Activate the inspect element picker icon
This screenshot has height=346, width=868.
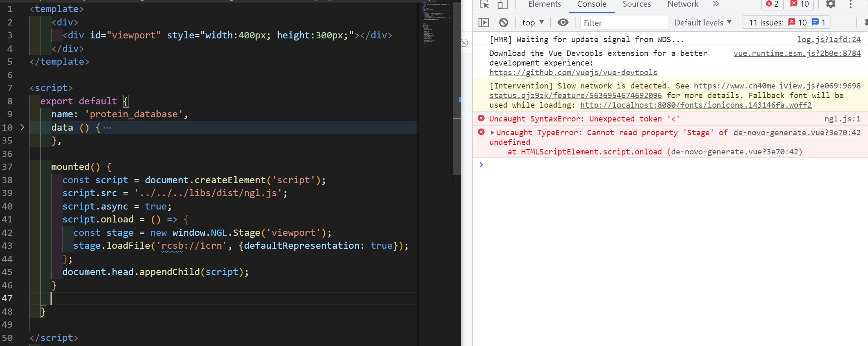(484, 4)
